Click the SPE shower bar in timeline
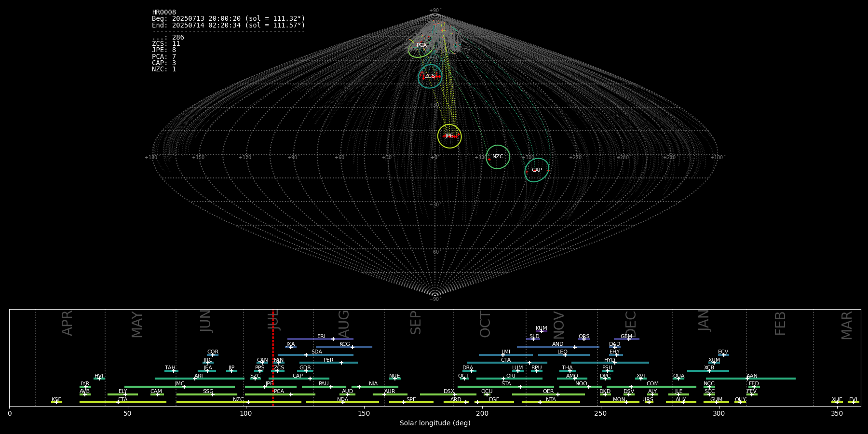This screenshot has width=868, height=434. click(x=411, y=402)
